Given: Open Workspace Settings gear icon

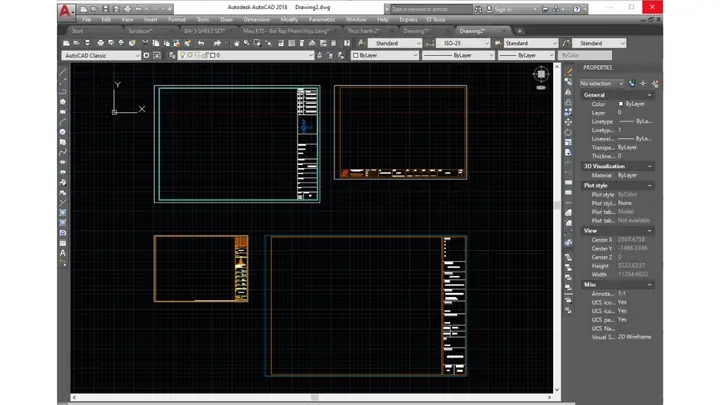Looking at the screenshot, I should point(146,55).
